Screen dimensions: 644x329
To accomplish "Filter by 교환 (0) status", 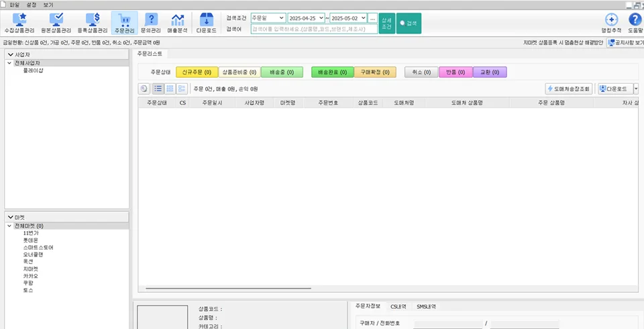I will [490, 72].
